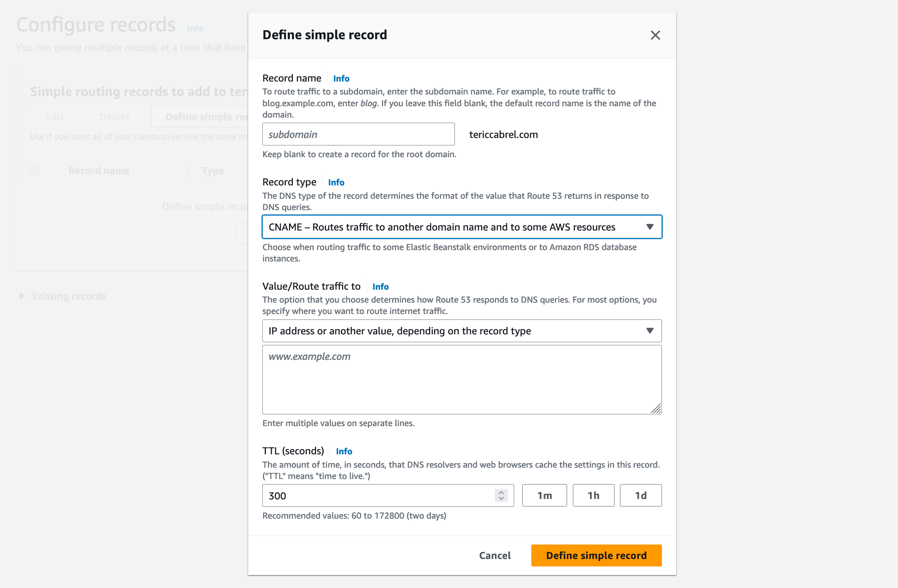Screen dimensions: 898x588
Task: Set TTL to 1d using preset button
Action: coord(641,495)
